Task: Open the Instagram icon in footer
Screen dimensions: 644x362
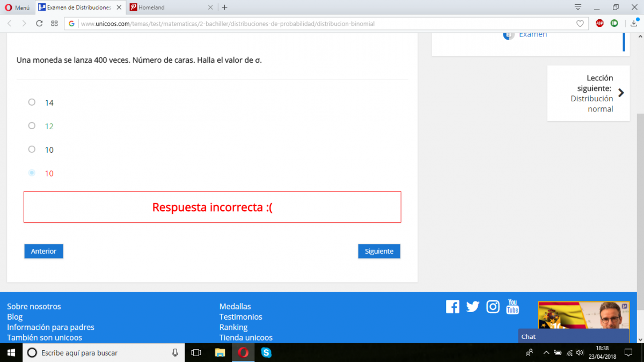Action: click(x=493, y=307)
